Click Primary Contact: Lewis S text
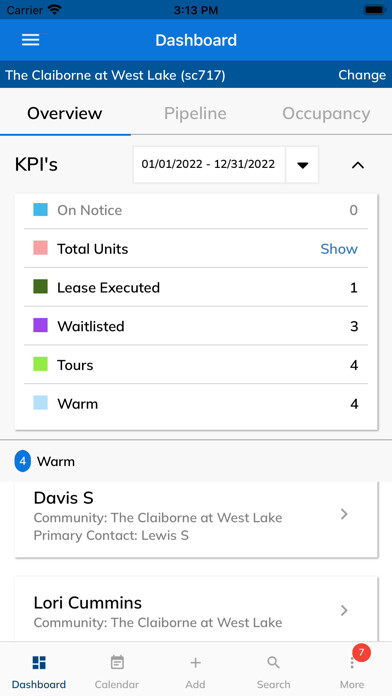This screenshot has height=696, width=392. click(111, 535)
